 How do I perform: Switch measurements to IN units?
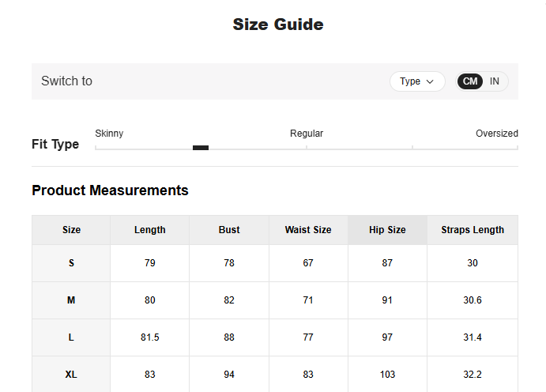click(495, 81)
